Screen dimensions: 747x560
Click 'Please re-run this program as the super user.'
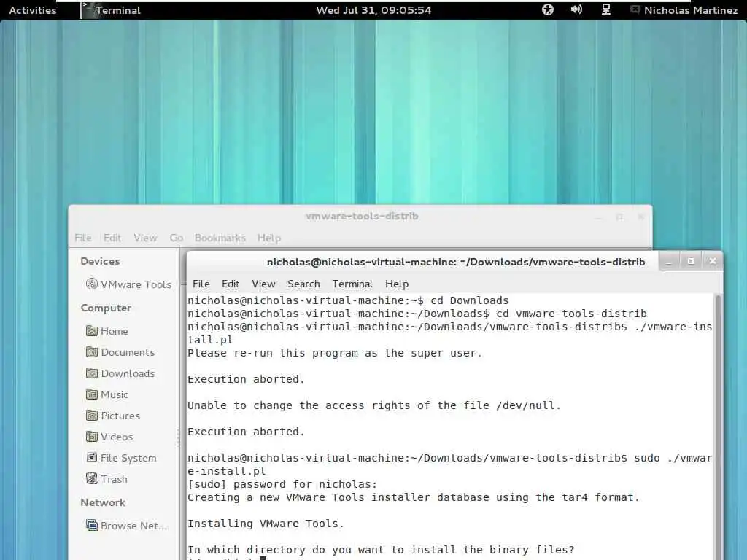[x=334, y=354]
